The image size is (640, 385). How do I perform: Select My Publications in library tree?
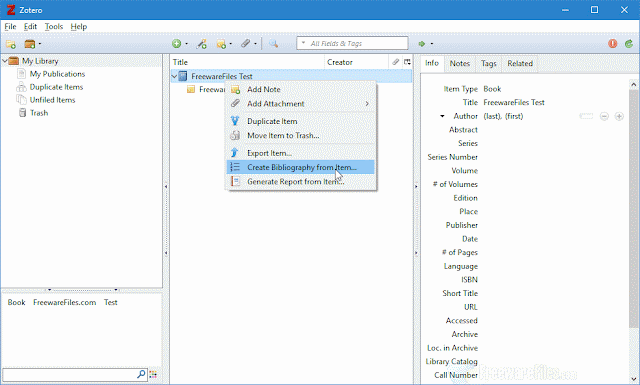[57, 74]
